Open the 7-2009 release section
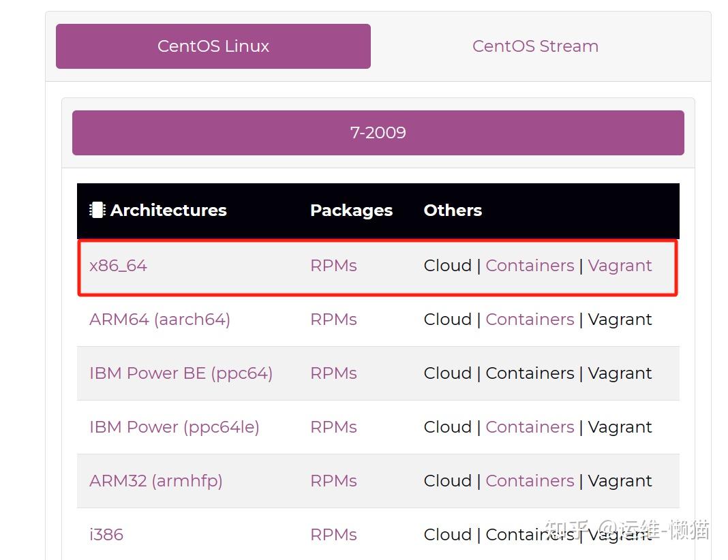The height and width of the screenshot is (560, 728). pos(378,132)
